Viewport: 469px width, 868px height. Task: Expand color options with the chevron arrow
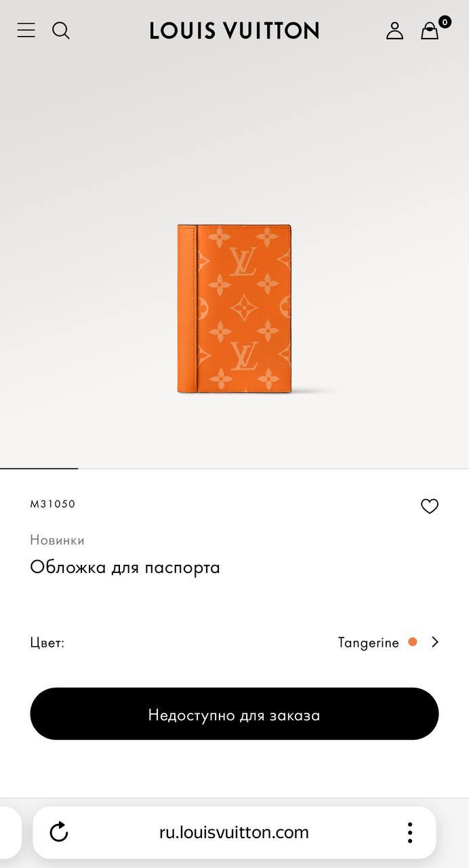coord(435,642)
